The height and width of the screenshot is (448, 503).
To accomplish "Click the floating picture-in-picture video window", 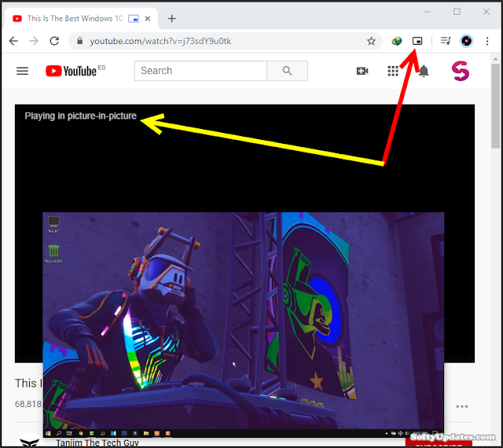I will point(243,324).
